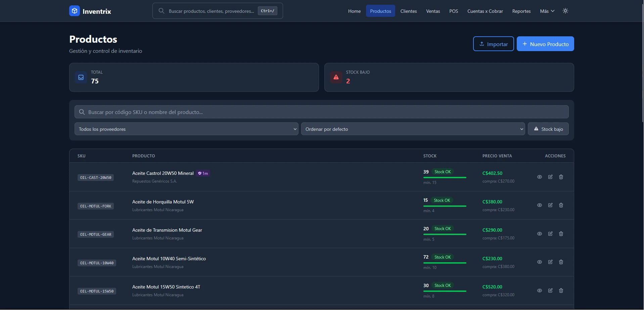644x310 pixels.
Task: Click the STOCK BAJO warning triangle icon
Action: tap(336, 77)
